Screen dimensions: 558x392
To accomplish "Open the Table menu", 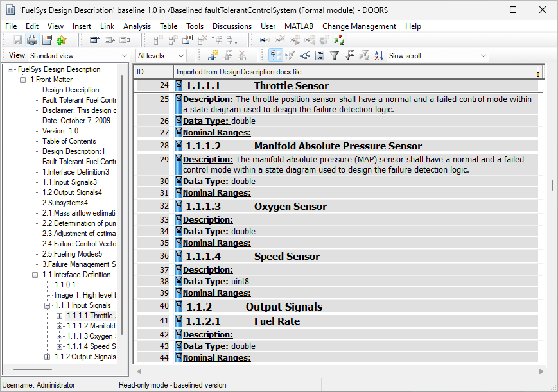I will 169,26.
